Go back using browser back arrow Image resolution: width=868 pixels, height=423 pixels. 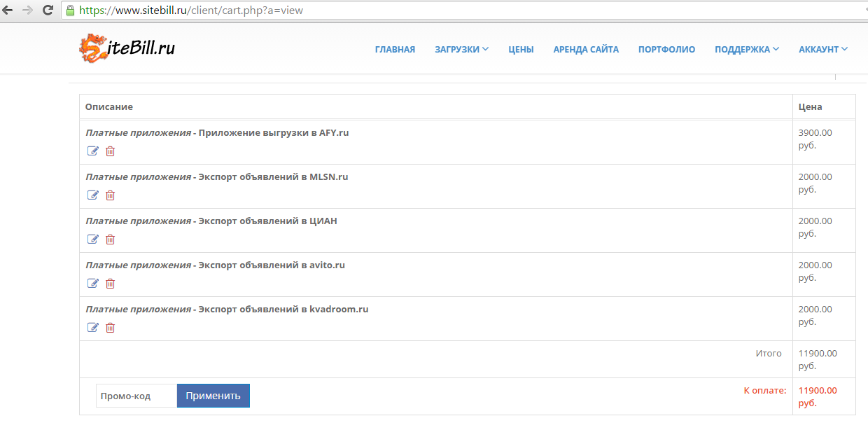point(8,11)
